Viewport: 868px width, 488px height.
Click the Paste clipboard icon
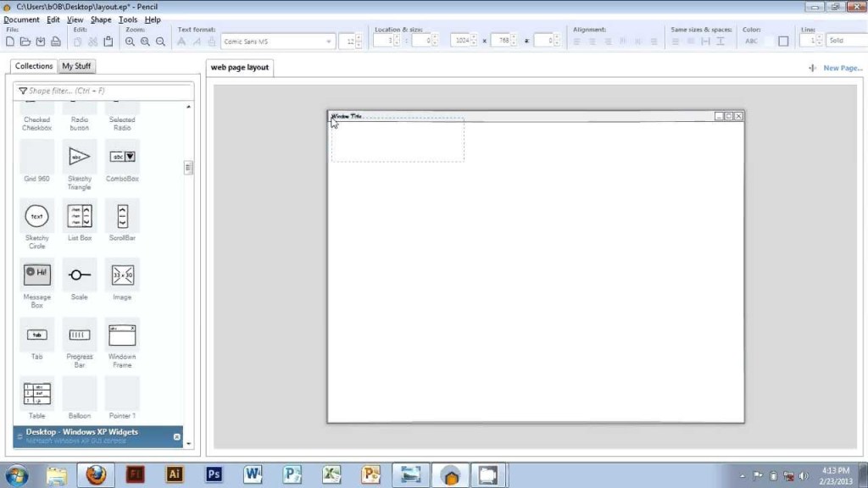point(108,42)
